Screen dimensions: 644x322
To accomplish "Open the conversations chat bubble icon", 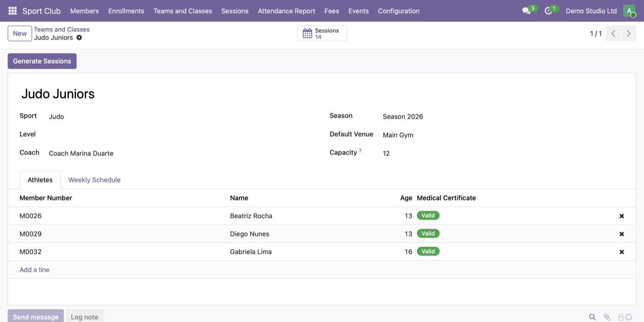I will (526, 11).
